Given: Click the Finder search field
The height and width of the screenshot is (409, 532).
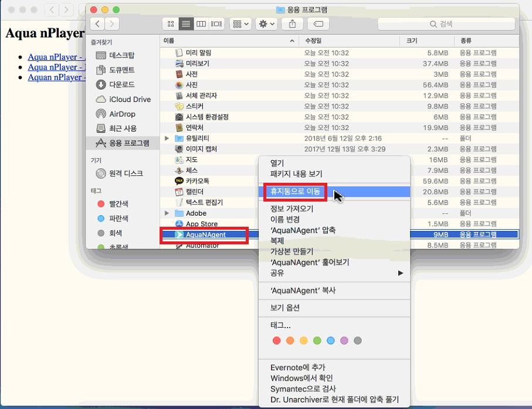Looking at the screenshot, I should click(446, 23).
